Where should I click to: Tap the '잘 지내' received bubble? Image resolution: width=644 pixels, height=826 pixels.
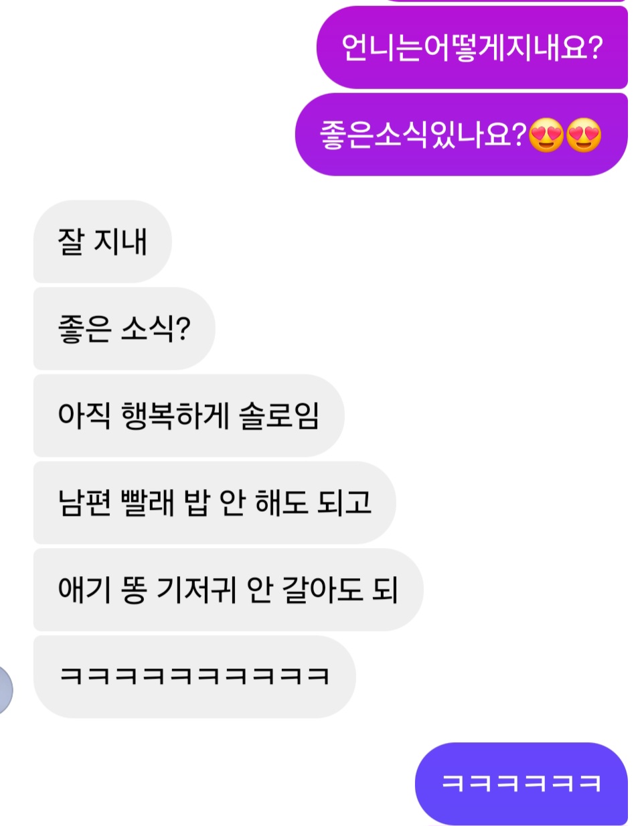(x=102, y=241)
